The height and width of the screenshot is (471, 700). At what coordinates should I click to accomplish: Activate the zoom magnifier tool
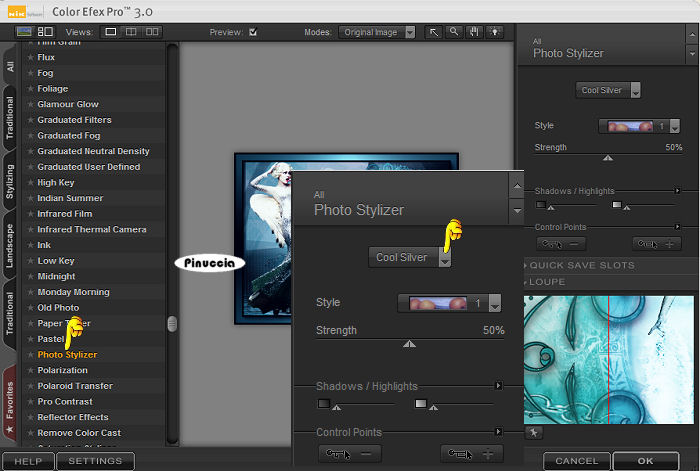click(x=454, y=32)
